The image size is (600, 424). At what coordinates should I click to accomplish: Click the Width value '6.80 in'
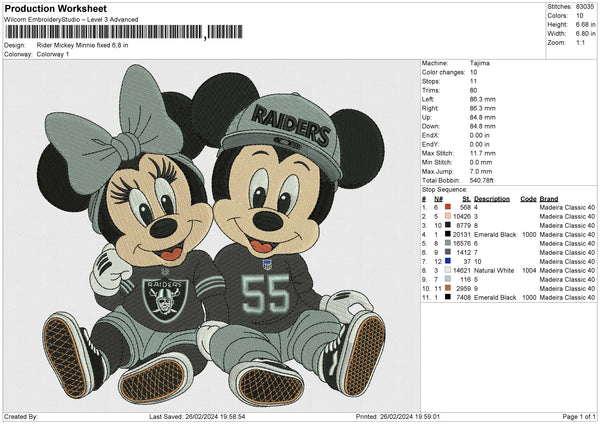pos(585,34)
